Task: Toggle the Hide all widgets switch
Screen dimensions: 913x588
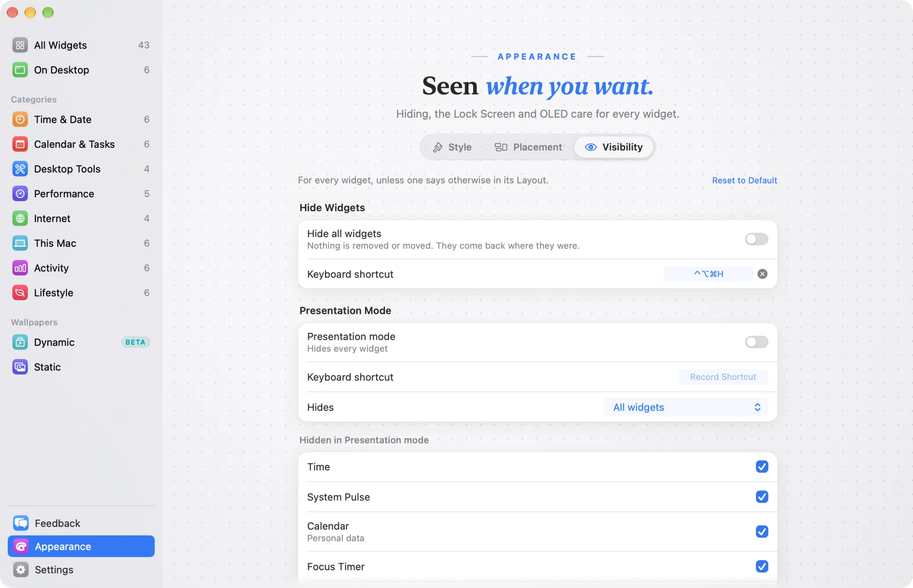Action: [x=756, y=239]
